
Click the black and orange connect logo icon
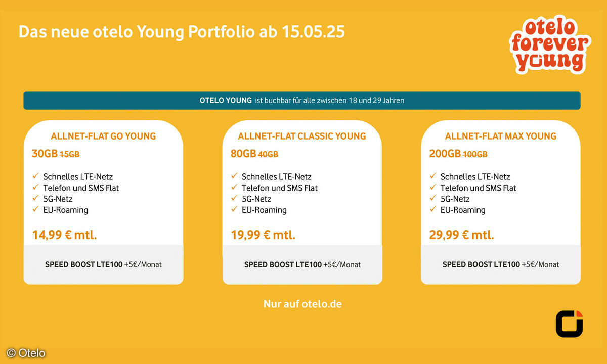[569, 324]
